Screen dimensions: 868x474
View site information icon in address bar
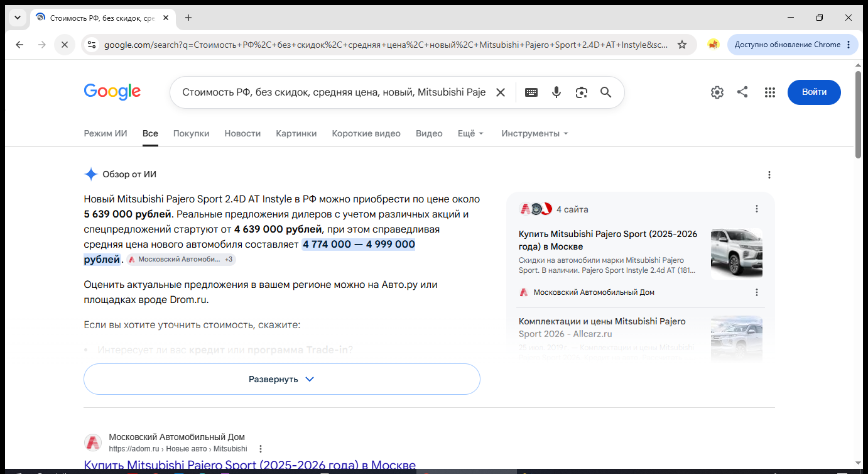point(92,45)
